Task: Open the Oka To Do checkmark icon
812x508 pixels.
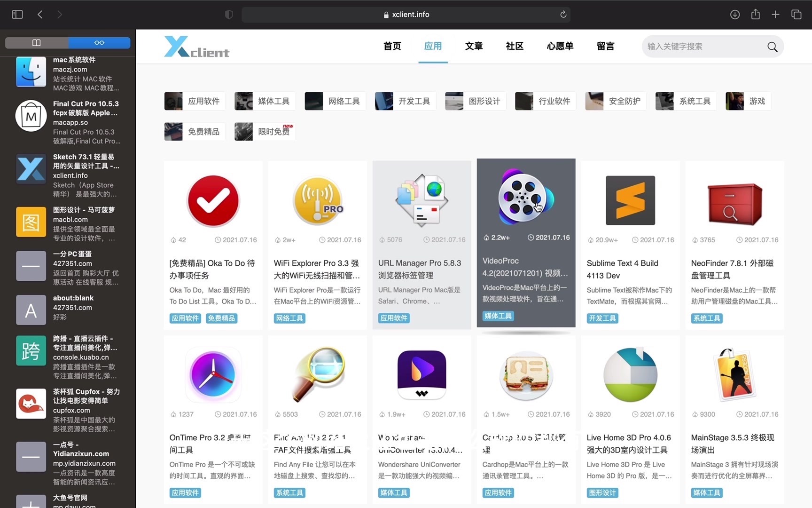Action: [213, 201]
